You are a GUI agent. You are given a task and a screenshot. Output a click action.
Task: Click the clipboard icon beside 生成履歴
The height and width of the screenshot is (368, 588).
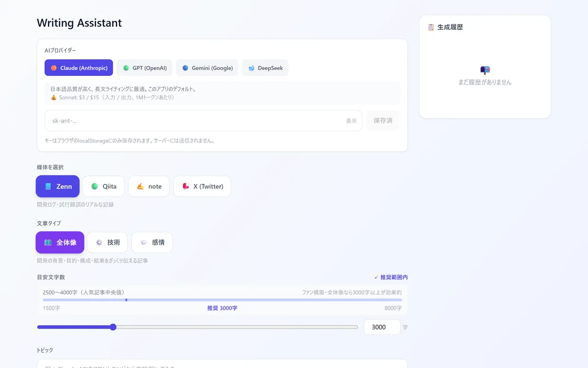pos(431,27)
